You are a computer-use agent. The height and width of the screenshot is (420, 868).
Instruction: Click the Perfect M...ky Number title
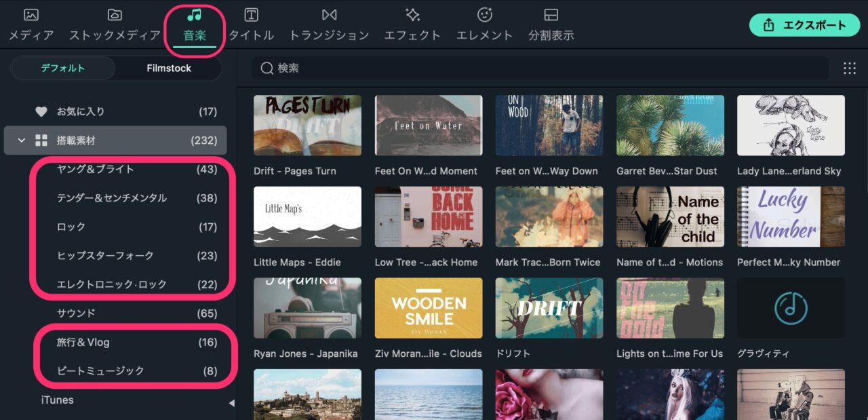click(x=789, y=263)
